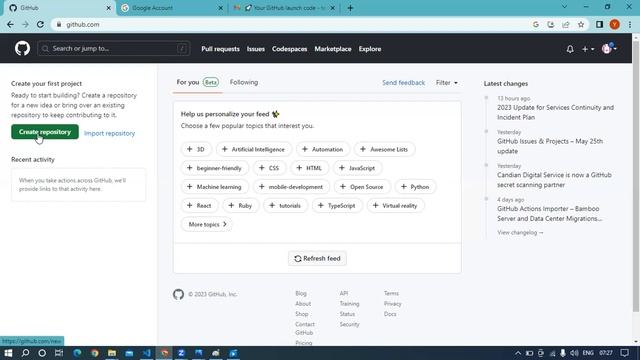Open Issues in header

pos(256,49)
